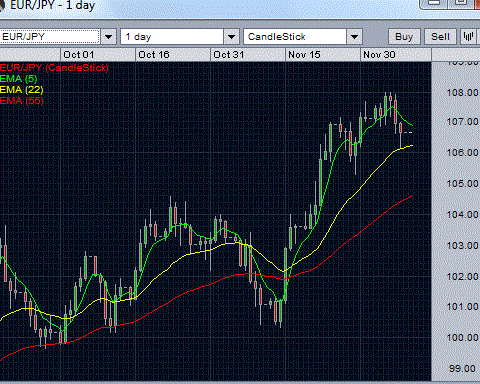Click inside the EUR/JPY symbol field
Image resolution: width=480 pixels, height=384 pixels.
click(50, 37)
